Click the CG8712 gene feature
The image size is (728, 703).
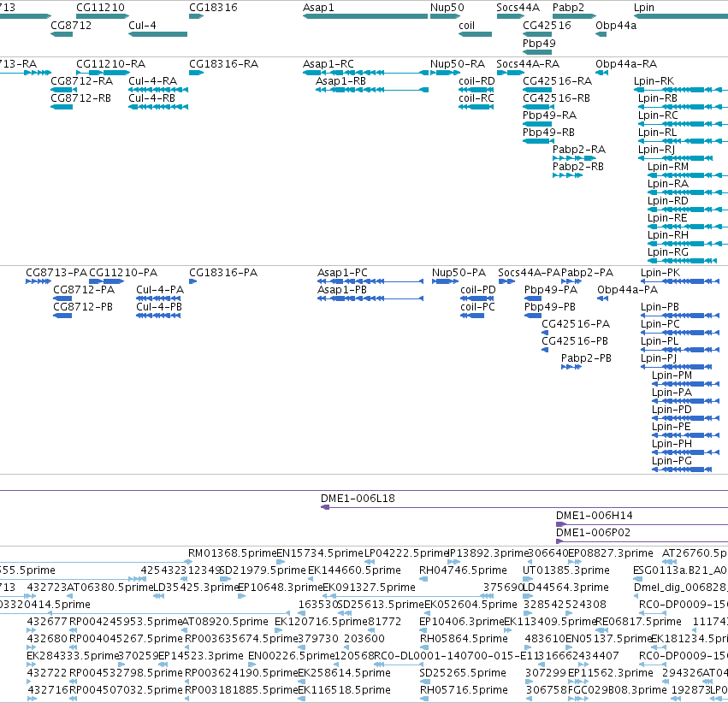pos(62,34)
